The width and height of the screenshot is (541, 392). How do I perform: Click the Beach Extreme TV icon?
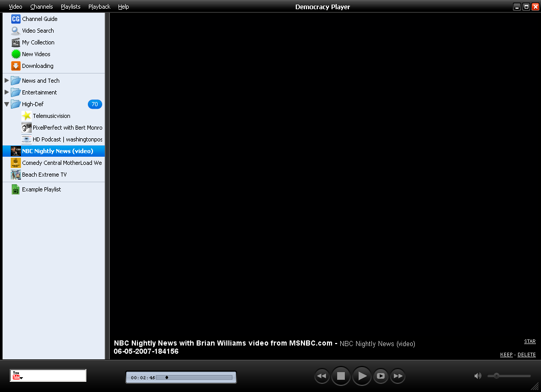pos(15,175)
